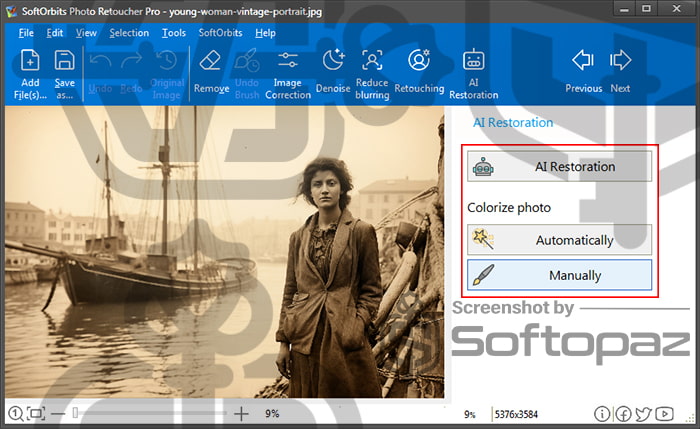
Task: Click Automatically to colorize the photo
Action: click(x=559, y=240)
